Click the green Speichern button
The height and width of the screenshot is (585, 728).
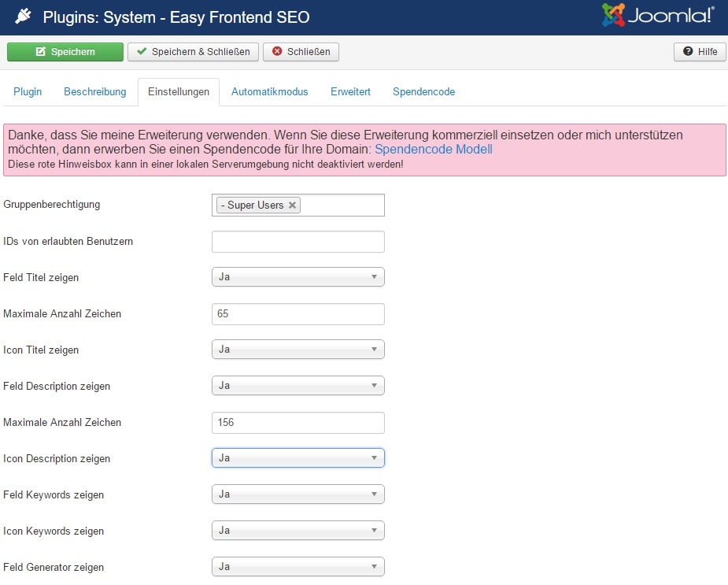point(65,52)
